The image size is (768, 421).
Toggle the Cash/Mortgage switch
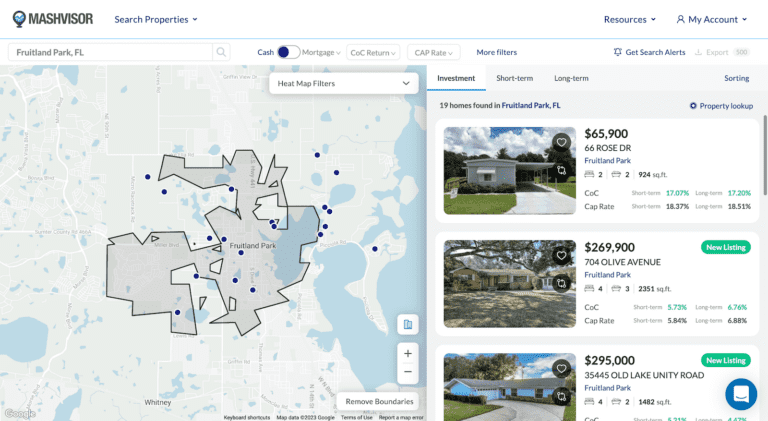pos(287,52)
